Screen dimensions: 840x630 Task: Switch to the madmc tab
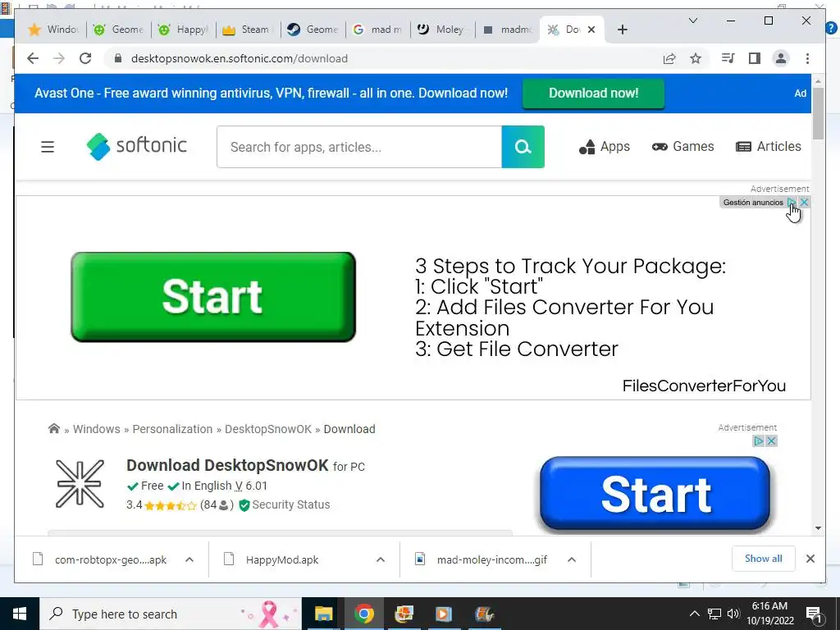click(x=508, y=30)
